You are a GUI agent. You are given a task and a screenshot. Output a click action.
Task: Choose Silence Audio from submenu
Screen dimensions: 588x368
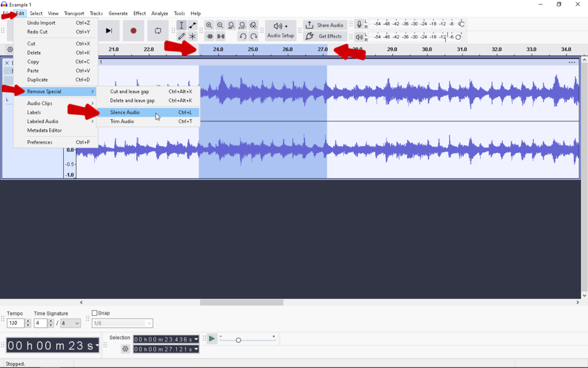point(125,113)
